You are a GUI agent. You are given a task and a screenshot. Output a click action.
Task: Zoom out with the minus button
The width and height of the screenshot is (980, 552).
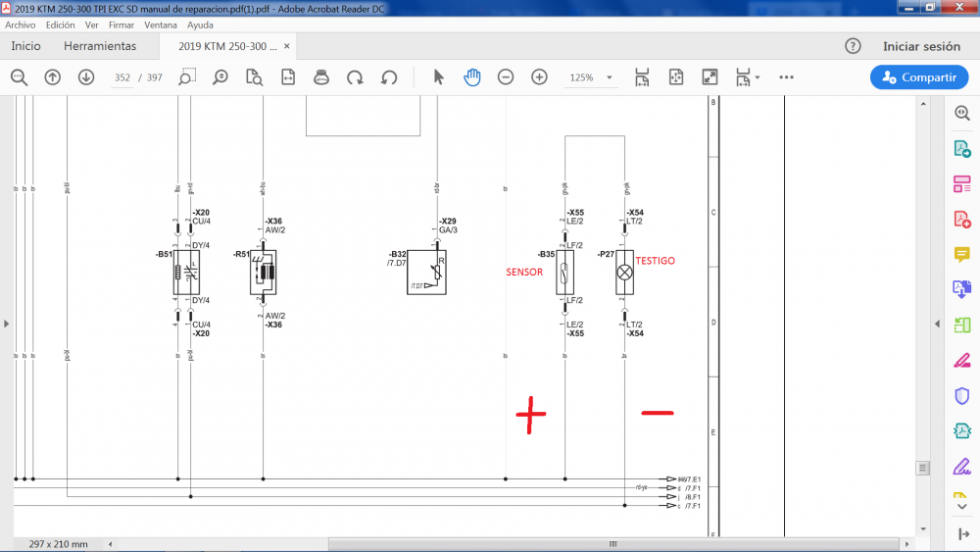pyautogui.click(x=506, y=77)
